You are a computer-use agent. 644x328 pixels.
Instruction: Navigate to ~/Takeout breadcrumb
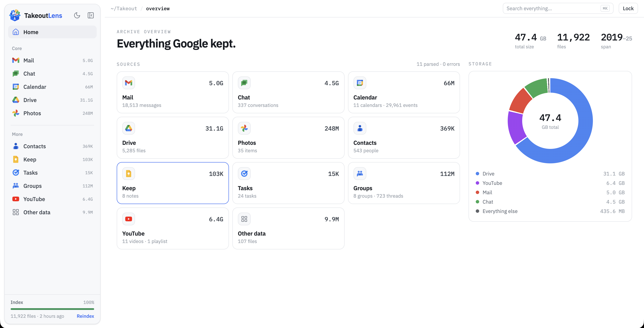click(124, 9)
